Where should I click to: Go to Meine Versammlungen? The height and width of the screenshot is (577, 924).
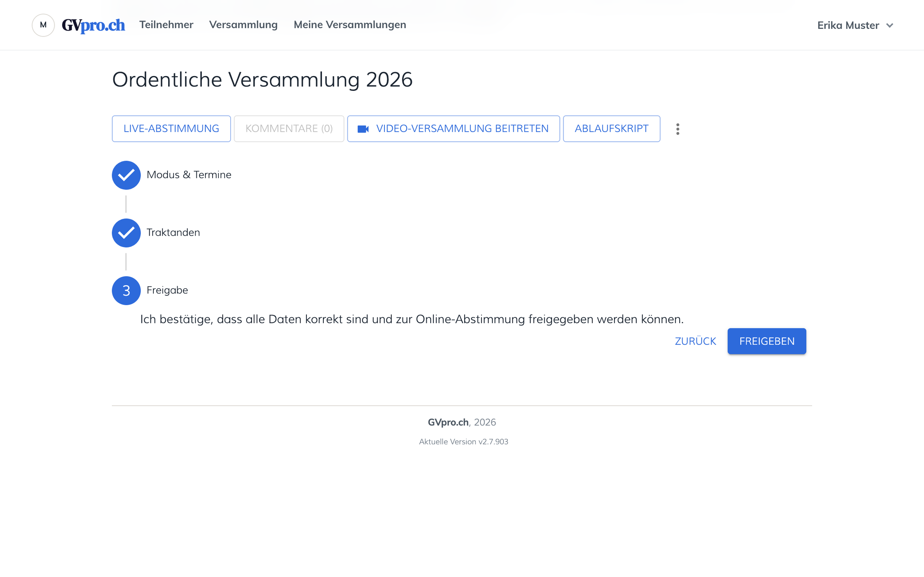pyautogui.click(x=350, y=25)
